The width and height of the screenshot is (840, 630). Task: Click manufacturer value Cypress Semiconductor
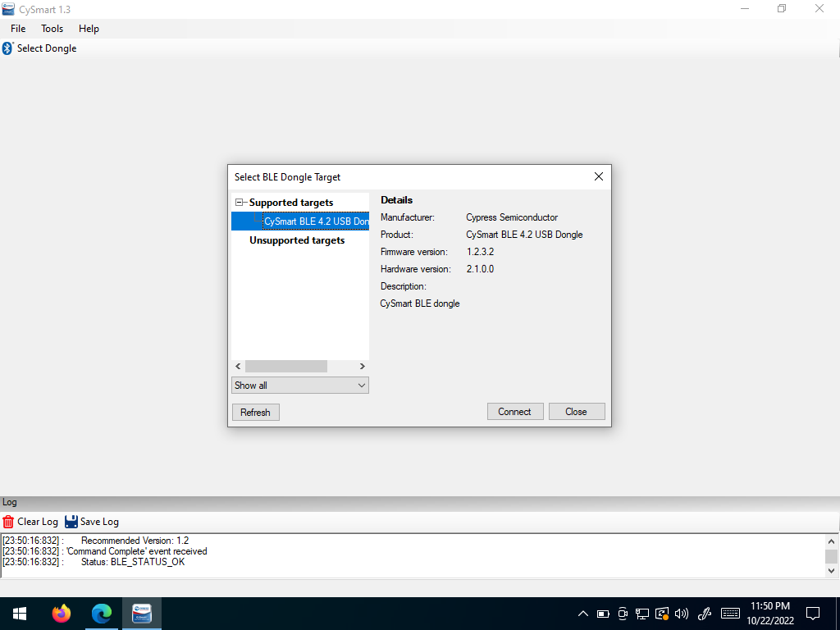tap(512, 217)
